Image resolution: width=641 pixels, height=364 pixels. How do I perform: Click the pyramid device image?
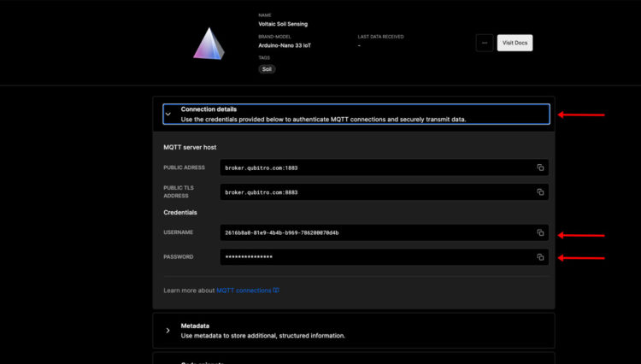click(x=209, y=44)
